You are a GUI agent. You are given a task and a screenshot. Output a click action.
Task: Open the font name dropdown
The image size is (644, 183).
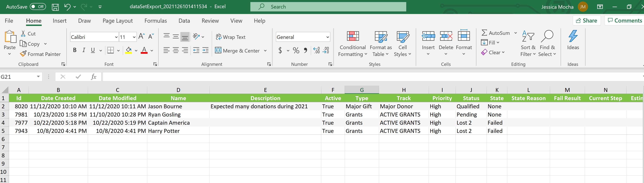click(116, 37)
